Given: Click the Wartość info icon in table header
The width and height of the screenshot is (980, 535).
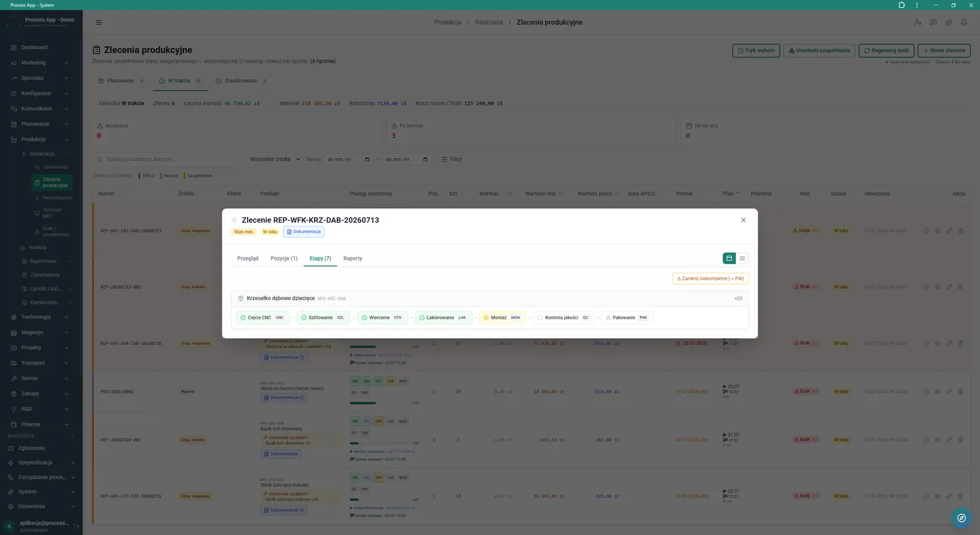Looking at the screenshot, I should (x=509, y=194).
